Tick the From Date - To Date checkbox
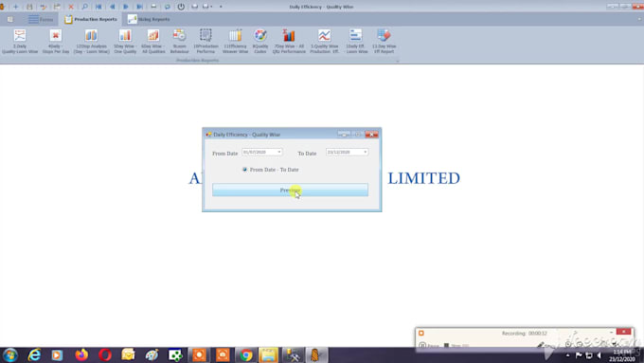 point(244,170)
